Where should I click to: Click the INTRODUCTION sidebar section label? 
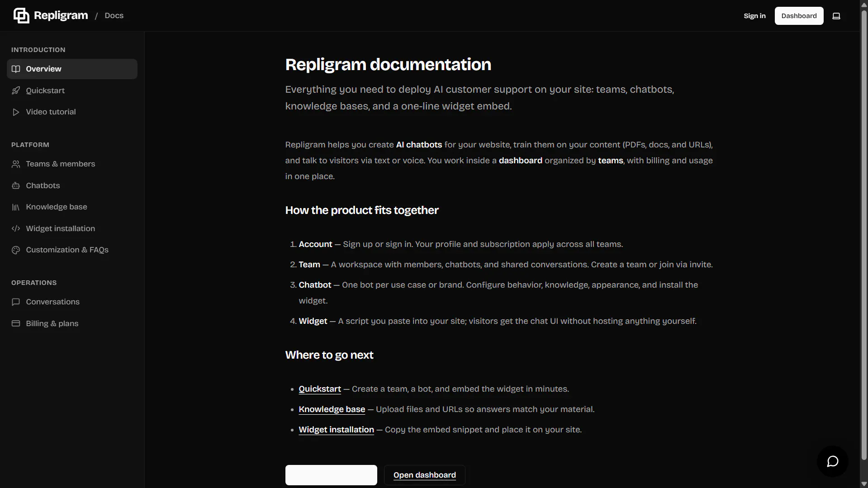(38, 50)
